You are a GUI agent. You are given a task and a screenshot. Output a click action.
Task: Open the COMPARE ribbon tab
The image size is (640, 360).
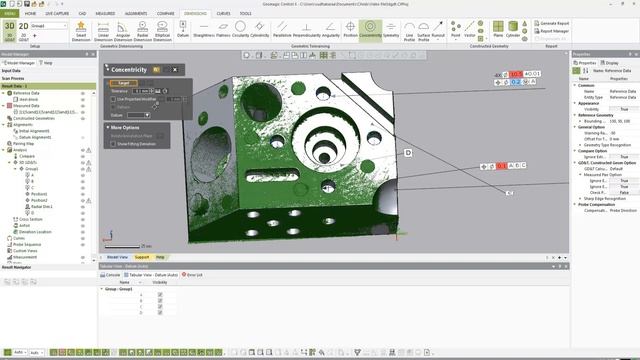pos(165,13)
